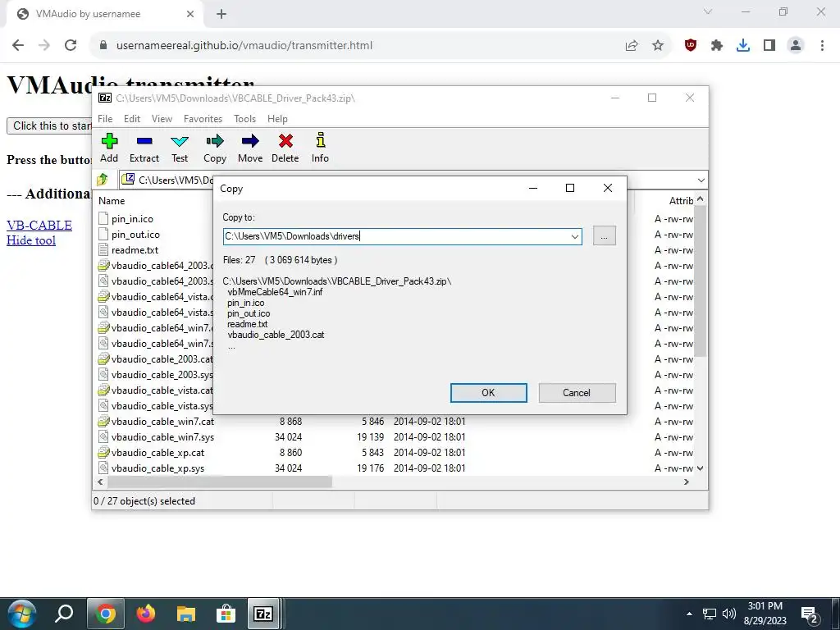Screen dimensions: 840x630
Task: Click the uBlock Origin extension icon
Action: point(691,46)
